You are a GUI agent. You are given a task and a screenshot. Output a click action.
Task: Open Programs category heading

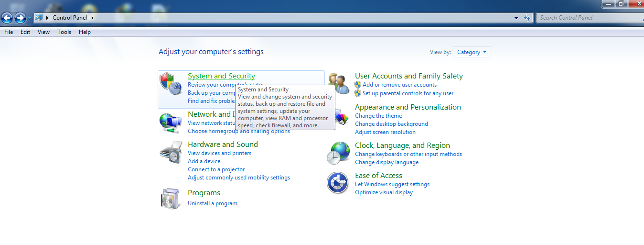[204, 192]
